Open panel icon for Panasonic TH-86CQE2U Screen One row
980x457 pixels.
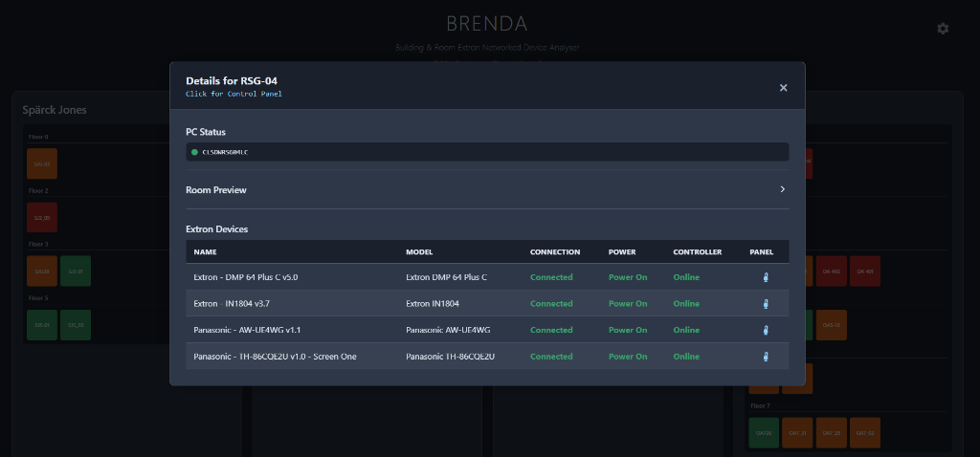pyautogui.click(x=766, y=357)
